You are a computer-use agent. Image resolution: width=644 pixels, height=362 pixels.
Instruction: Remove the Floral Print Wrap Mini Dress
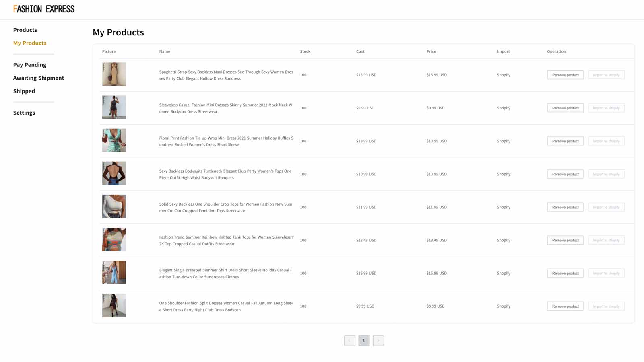[565, 141]
